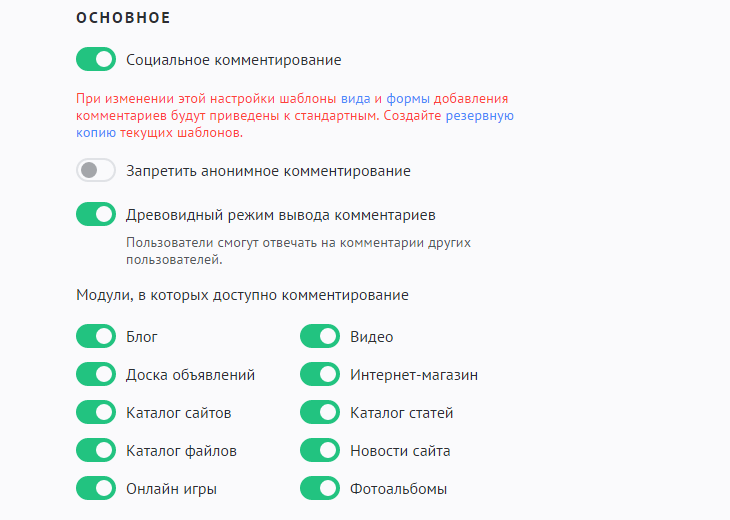Disable the Каталог файлов toggle
This screenshot has width=730, height=520.
96,451
